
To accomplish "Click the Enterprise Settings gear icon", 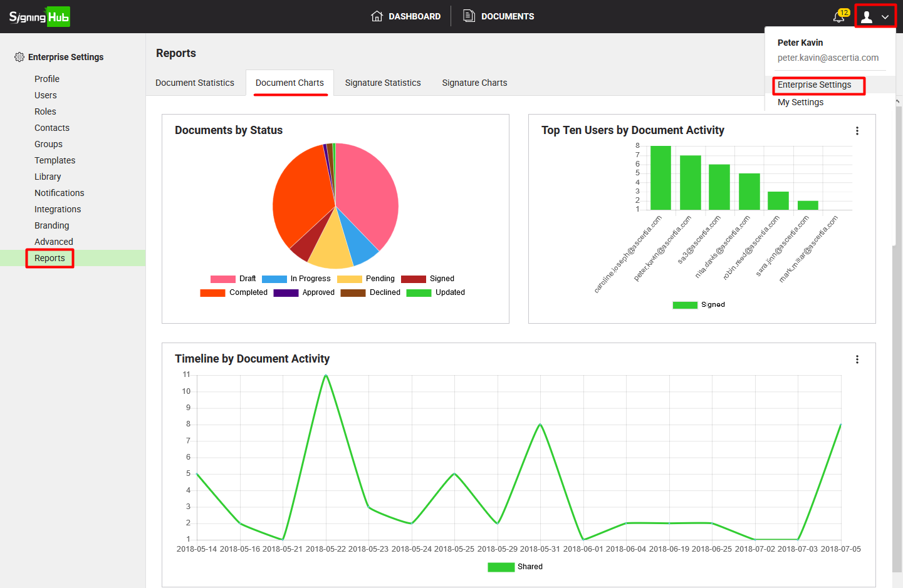I will tap(19, 57).
